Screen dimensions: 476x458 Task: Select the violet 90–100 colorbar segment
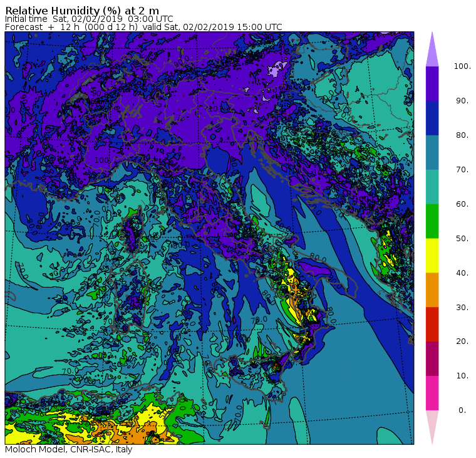coord(432,83)
